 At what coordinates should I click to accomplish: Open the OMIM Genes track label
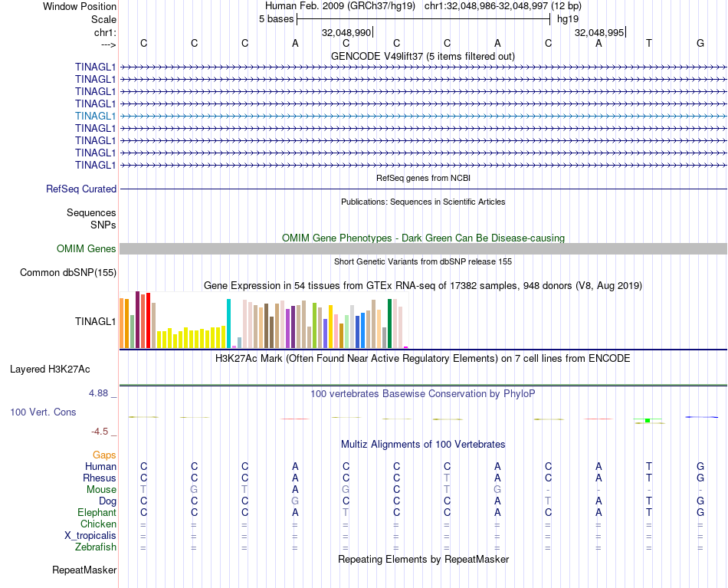(x=87, y=248)
